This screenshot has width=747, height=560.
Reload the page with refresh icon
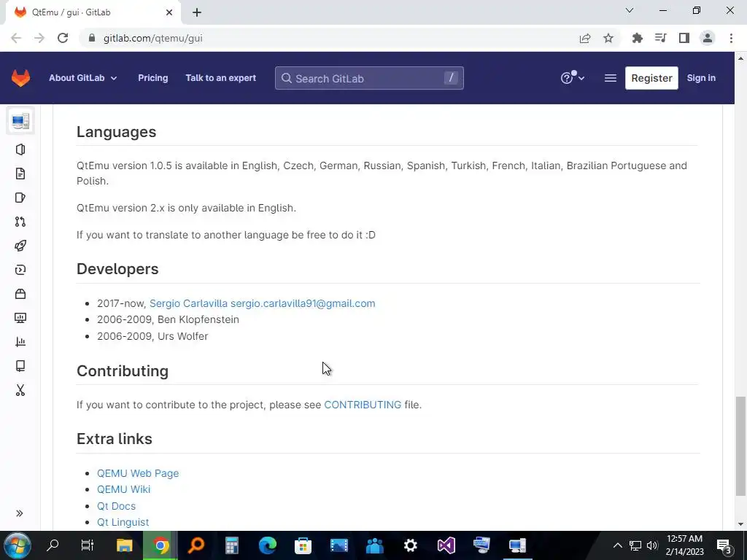pos(63,38)
